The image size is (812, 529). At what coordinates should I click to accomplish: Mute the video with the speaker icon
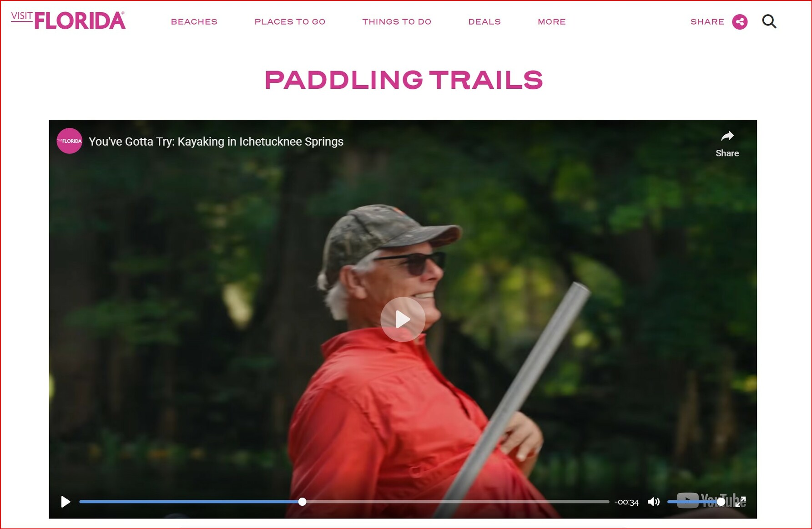tap(654, 502)
